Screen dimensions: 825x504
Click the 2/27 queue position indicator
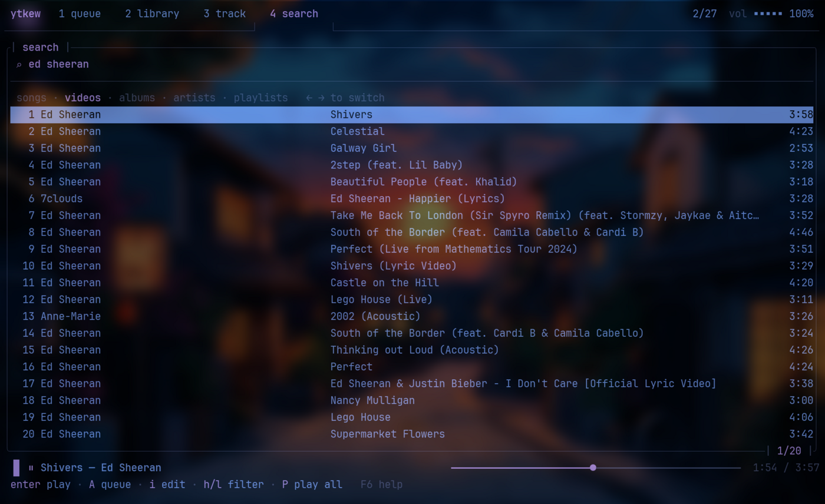click(x=705, y=14)
